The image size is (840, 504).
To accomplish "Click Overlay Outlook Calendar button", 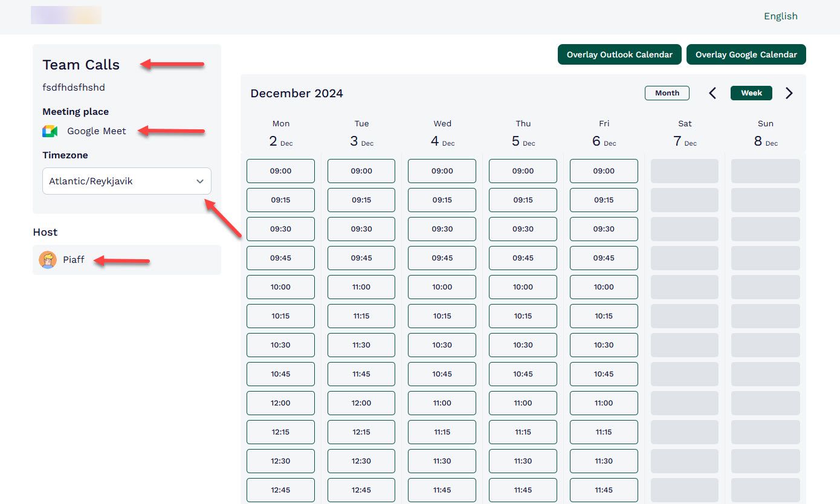I will pos(619,54).
